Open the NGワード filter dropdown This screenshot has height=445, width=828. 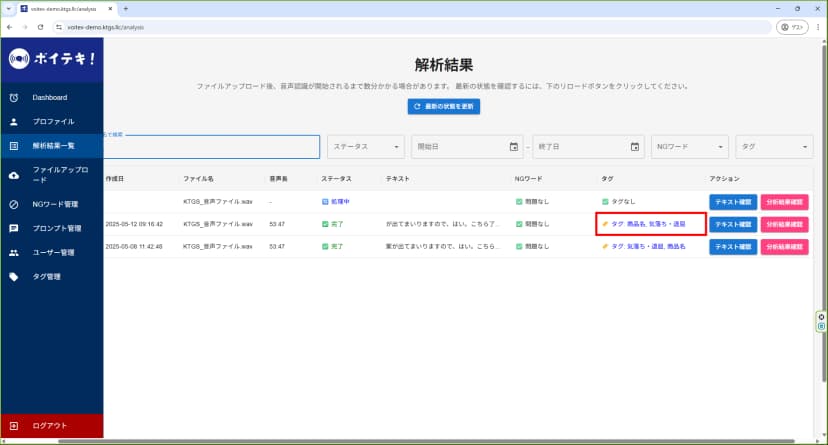[690, 147]
